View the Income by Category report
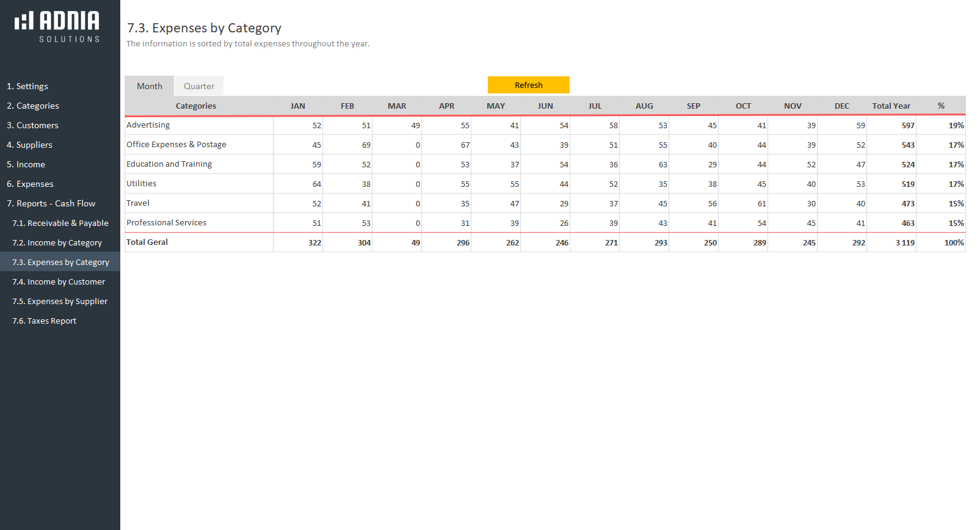 coord(57,242)
